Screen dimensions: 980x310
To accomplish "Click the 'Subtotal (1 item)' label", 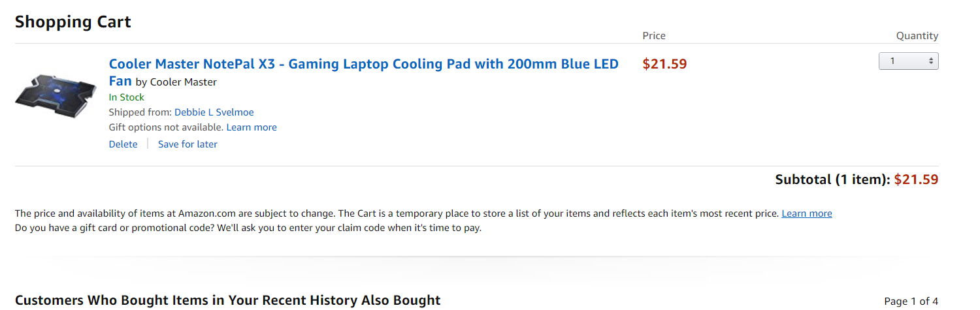I will coord(832,179).
